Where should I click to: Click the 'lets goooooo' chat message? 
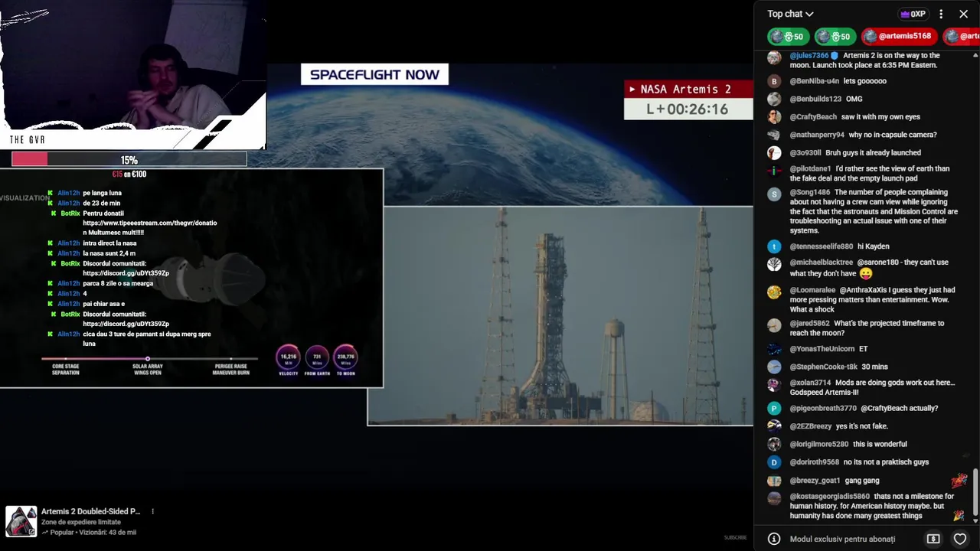tap(865, 81)
